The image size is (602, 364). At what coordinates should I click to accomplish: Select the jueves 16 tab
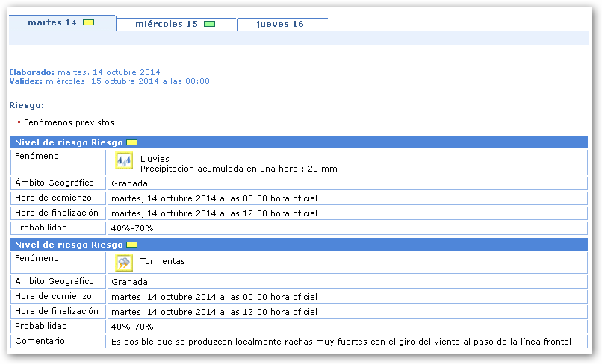tap(280, 24)
